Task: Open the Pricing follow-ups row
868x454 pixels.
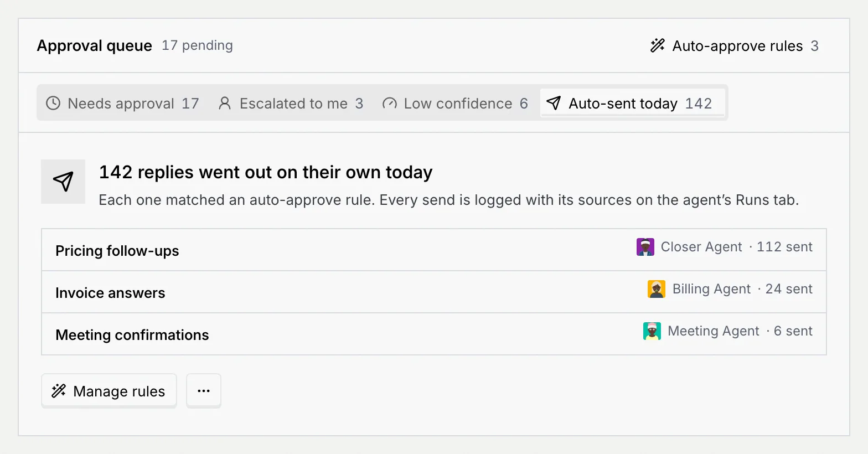Action: tap(434, 250)
